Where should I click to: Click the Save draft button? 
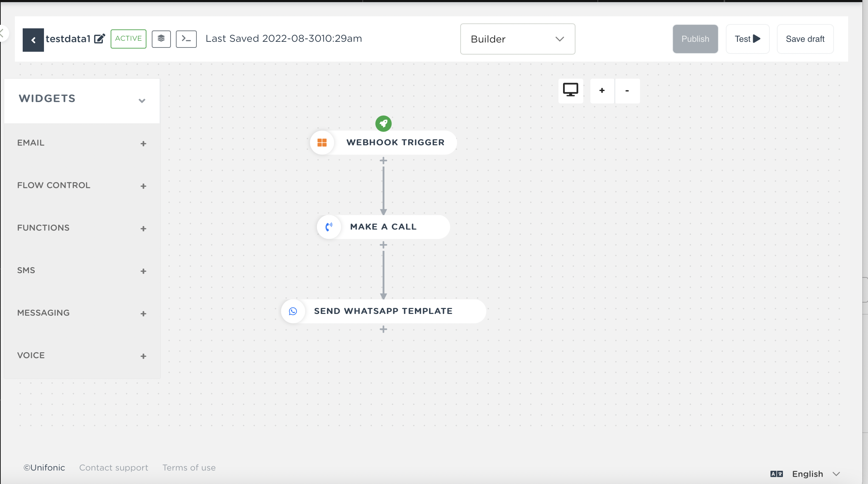805,39
